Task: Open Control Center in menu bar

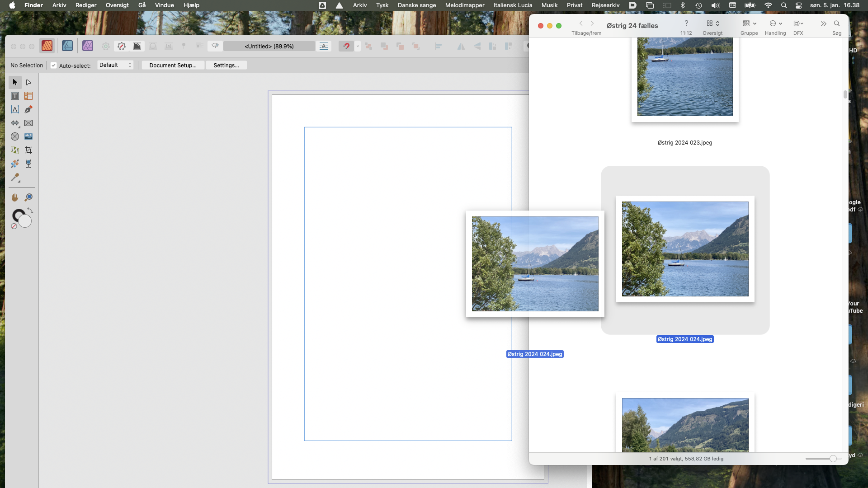Action: (x=798, y=5)
